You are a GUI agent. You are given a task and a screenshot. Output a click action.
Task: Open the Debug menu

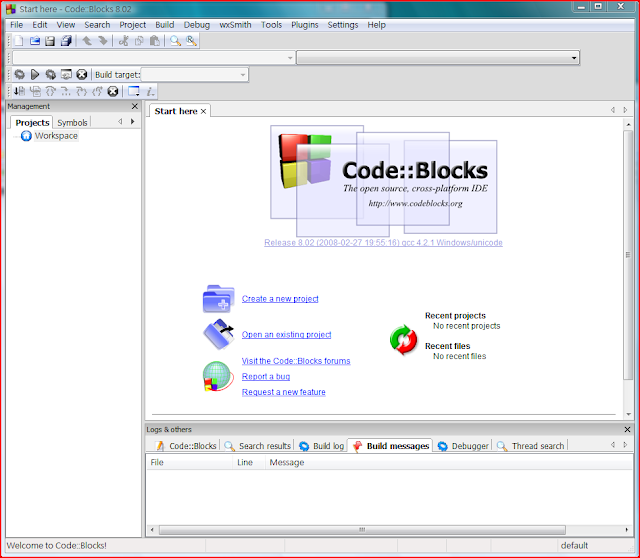tap(196, 25)
